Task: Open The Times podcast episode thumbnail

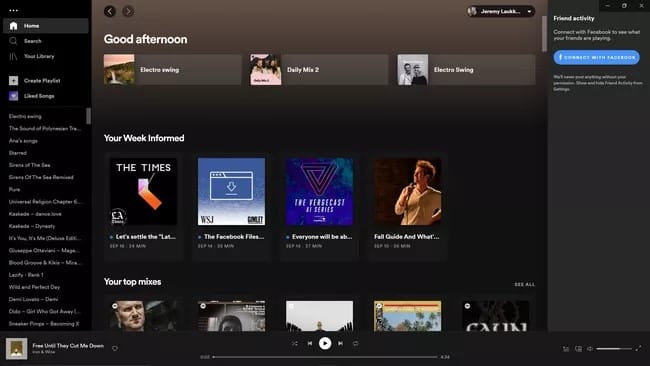Action: pos(143,191)
